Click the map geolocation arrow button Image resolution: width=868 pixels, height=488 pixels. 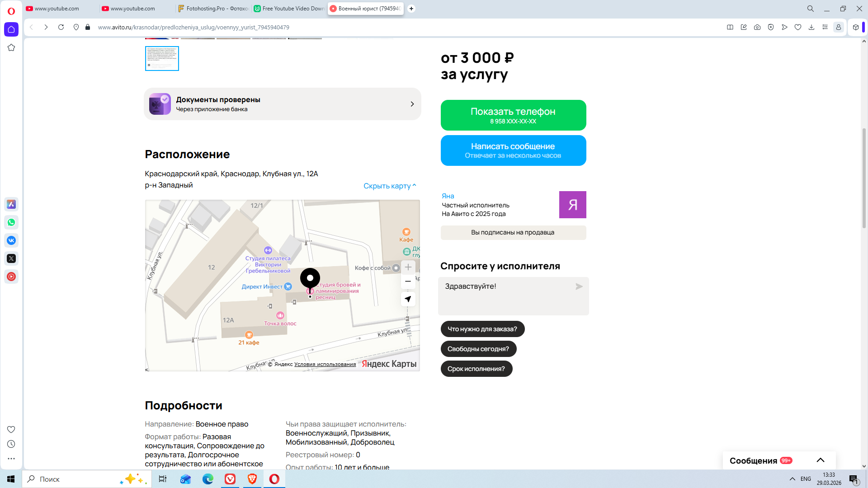pyautogui.click(x=408, y=299)
